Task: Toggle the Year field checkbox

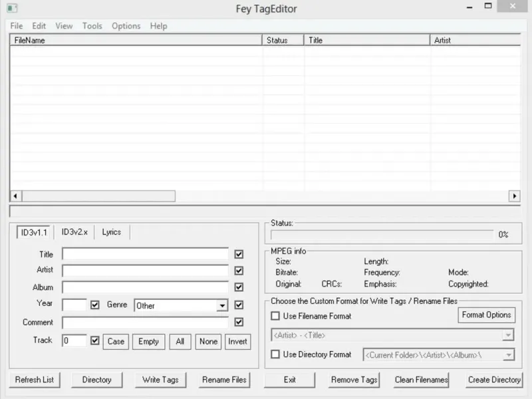Action: 95,305
